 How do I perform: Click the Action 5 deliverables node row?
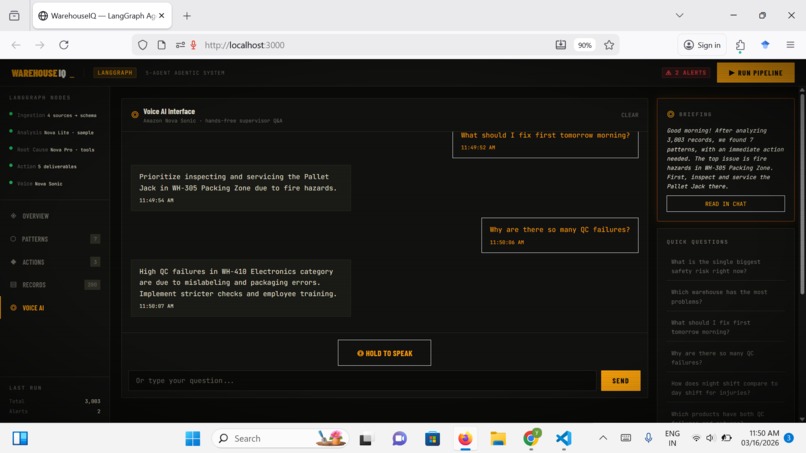(x=43, y=167)
